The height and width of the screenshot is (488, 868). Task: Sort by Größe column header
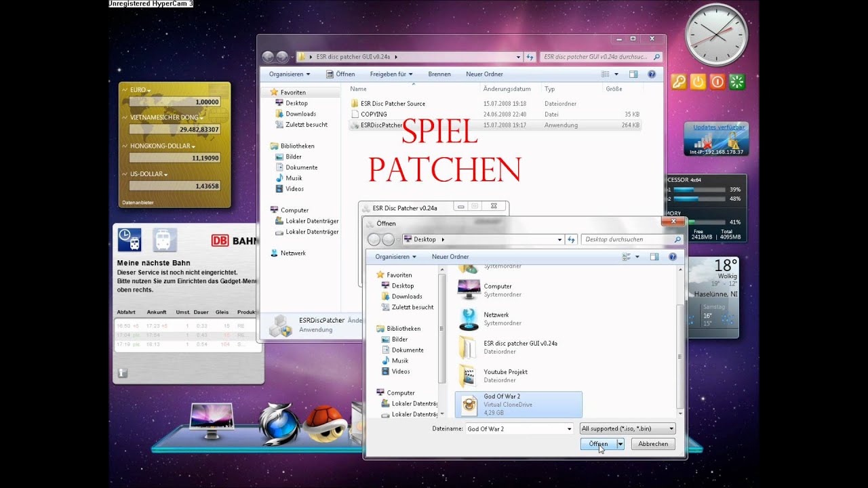[x=614, y=89]
